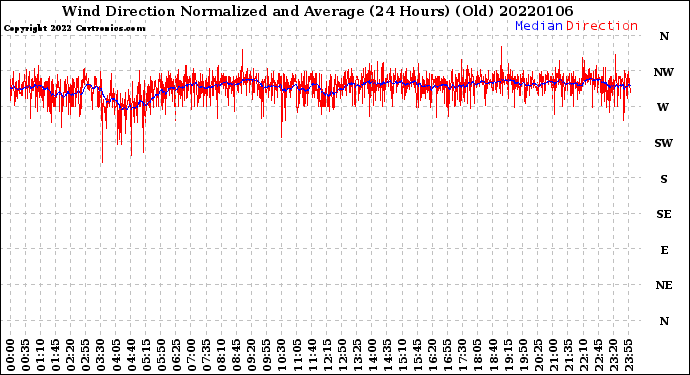Click the NW axis label

[664, 72]
